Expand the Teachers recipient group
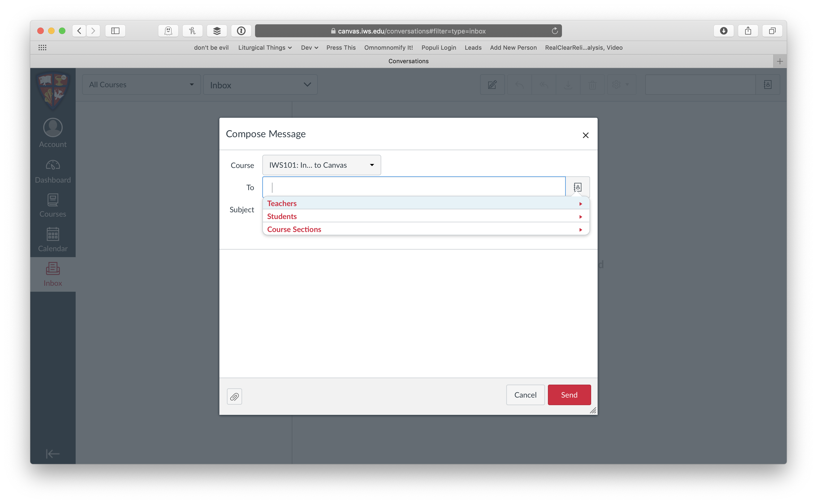The height and width of the screenshot is (504, 817). coord(426,203)
